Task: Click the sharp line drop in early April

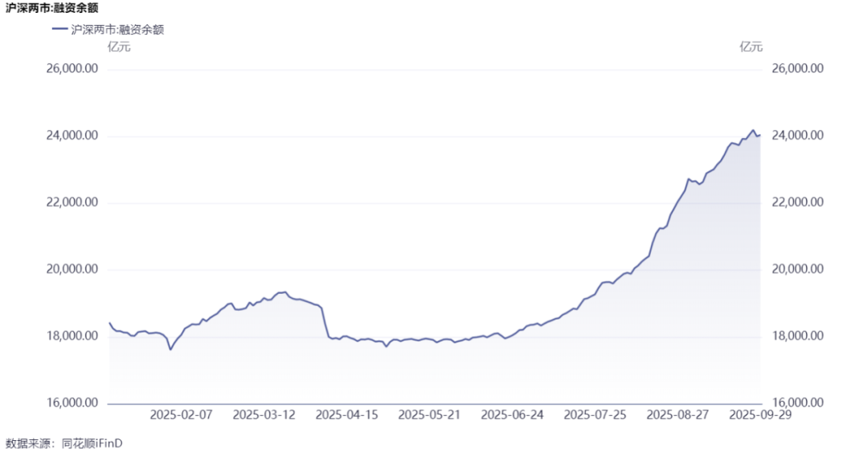Action: tap(325, 322)
